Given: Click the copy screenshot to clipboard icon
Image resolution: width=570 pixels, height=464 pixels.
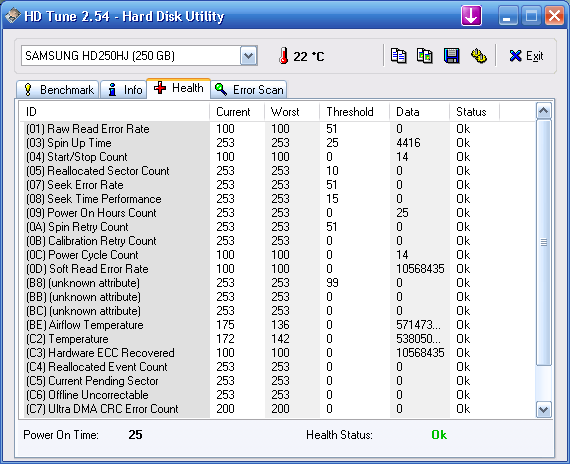Looking at the screenshot, I should click(x=425, y=56).
